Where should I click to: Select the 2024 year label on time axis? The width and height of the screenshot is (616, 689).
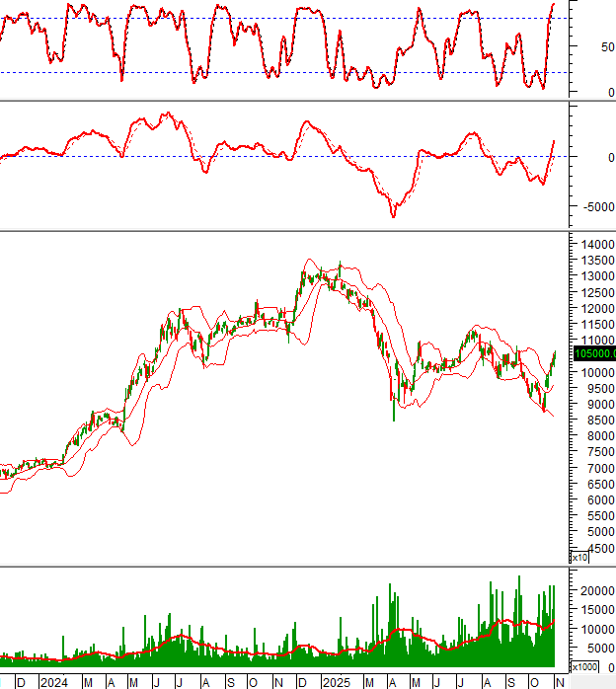(54, 682)
